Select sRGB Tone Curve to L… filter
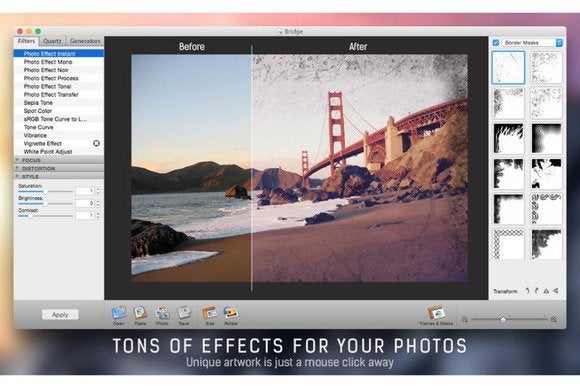580x388 pixels. tap(59, 119)
